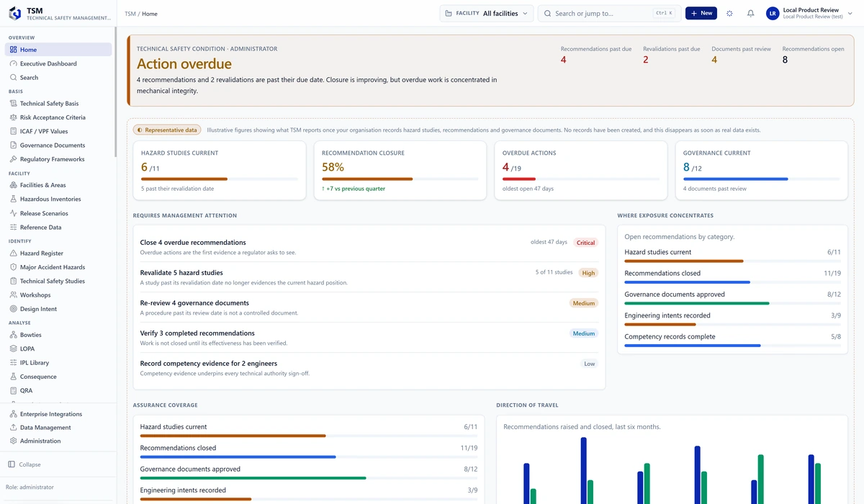Image resolution: width=864 pixels, height=504 pixels.
Task: Click the Facilities & Areas icon
Action: pos(13,185)
